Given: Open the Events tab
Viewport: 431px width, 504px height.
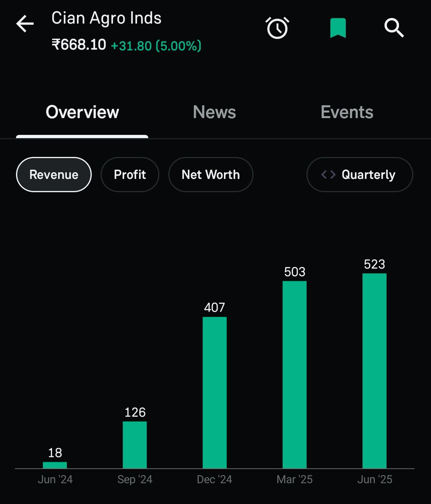Looking at the screenshot, I should click(x=347, y=112).
